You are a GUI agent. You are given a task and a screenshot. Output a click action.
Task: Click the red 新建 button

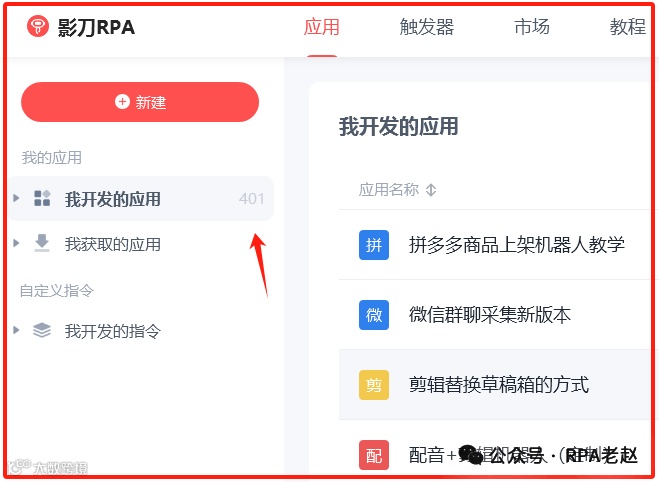(140, 102)
